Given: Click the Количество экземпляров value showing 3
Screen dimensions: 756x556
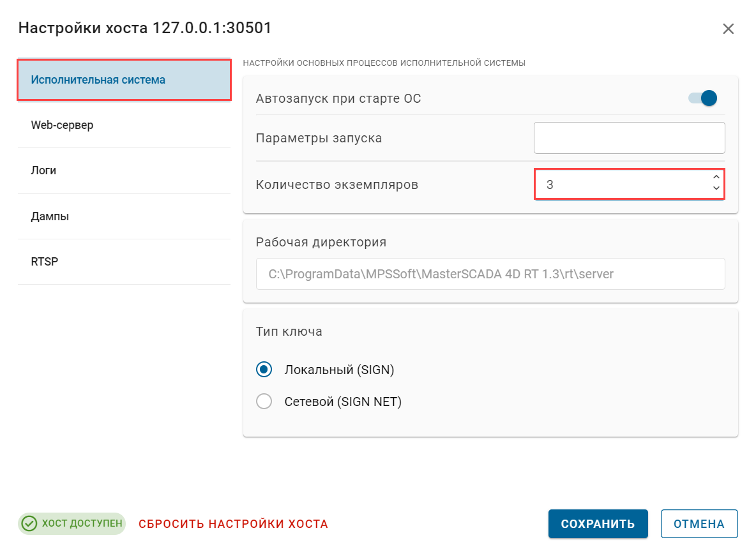Looking at the screenshot, I should tap(613, 184).
